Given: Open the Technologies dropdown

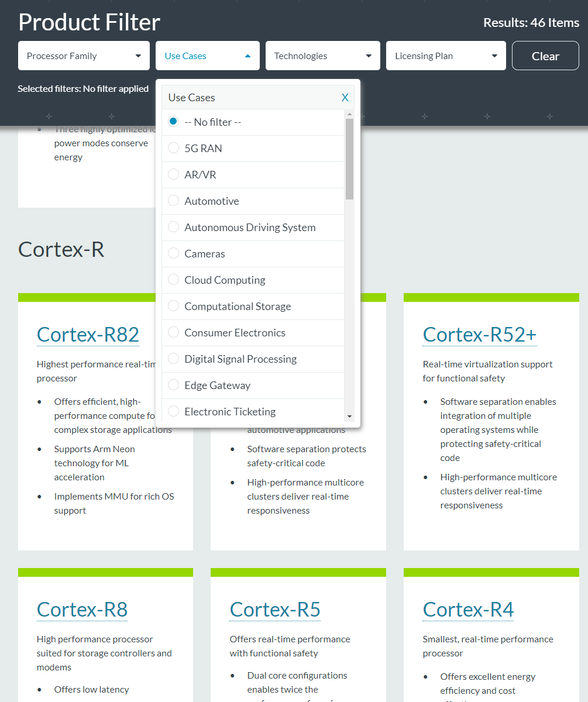Looking at the screenshot, I should click(x=323, y=56).
